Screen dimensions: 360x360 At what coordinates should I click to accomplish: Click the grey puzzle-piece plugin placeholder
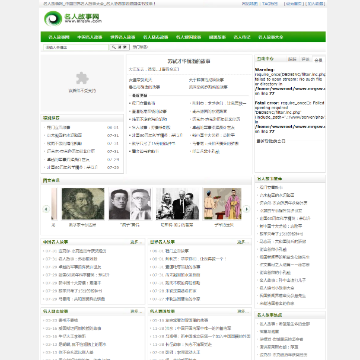click(x=82, y=78)
